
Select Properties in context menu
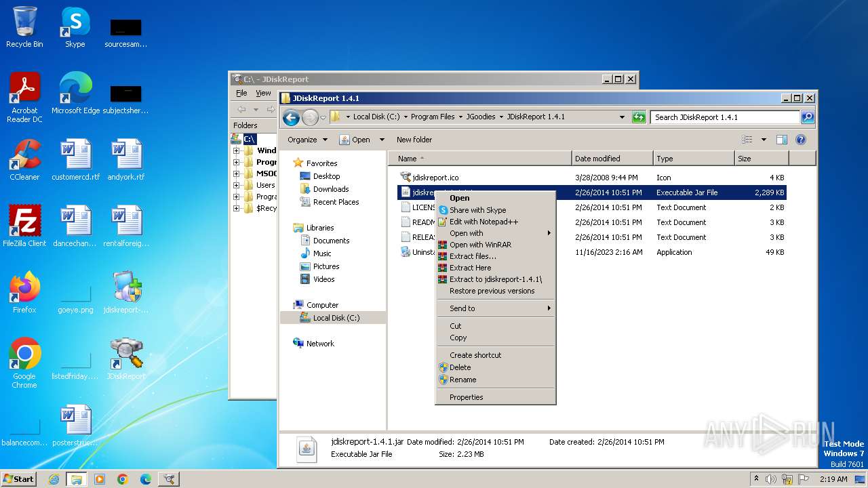[495, 397]
